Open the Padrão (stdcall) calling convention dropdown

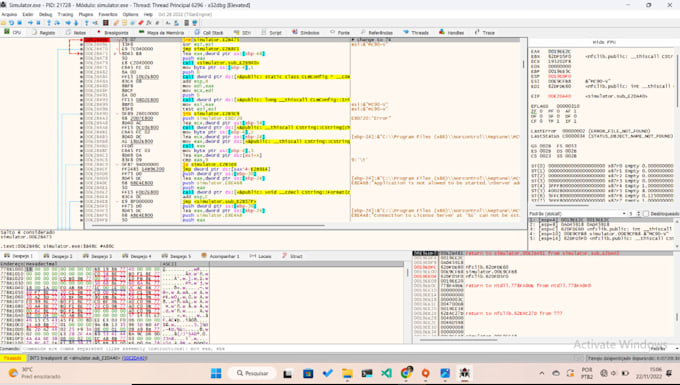(x=578, y=214)
